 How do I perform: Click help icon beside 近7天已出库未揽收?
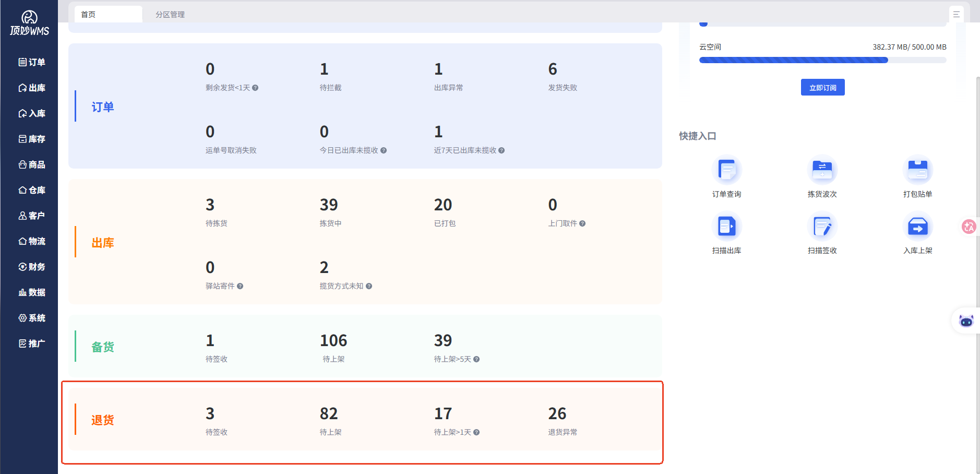pyautogui.click(x=501, y=150)
